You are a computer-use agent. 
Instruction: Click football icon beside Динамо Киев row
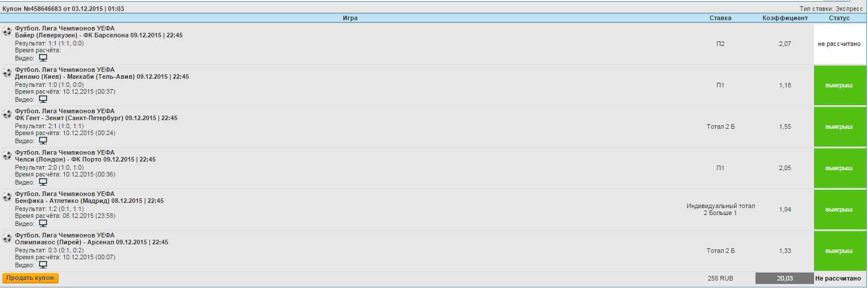[7, 72]
